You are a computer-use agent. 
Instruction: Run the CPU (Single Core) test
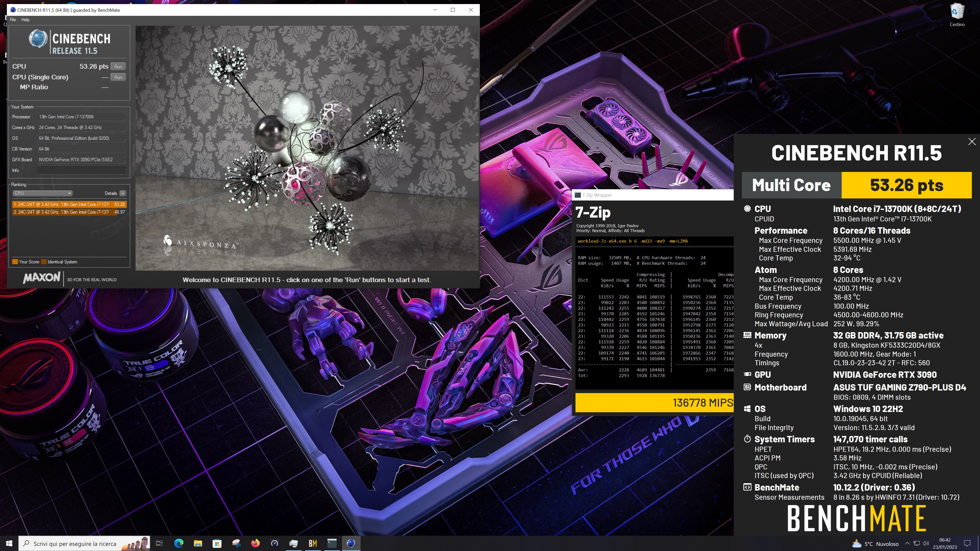click(118, 77)
